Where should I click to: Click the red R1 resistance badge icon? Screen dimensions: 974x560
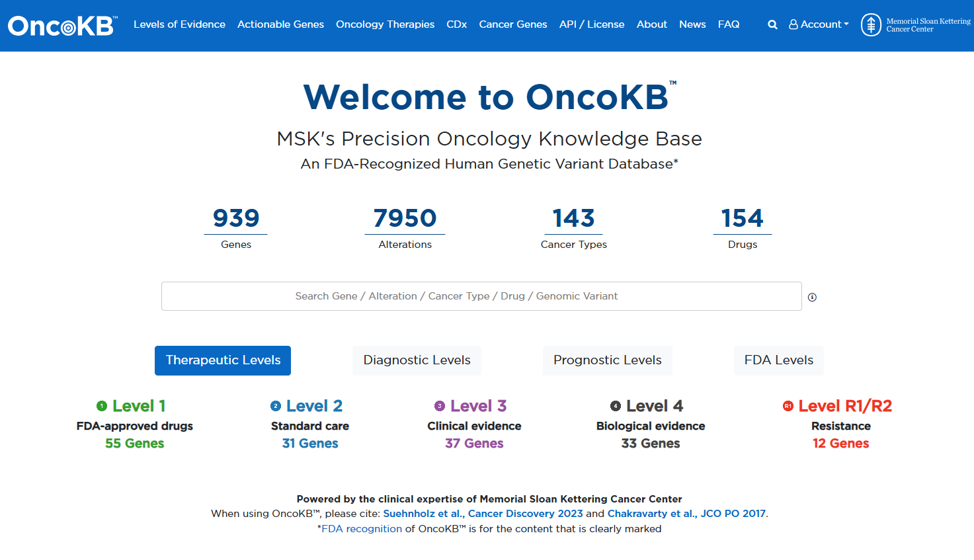[x=788, y=406]
